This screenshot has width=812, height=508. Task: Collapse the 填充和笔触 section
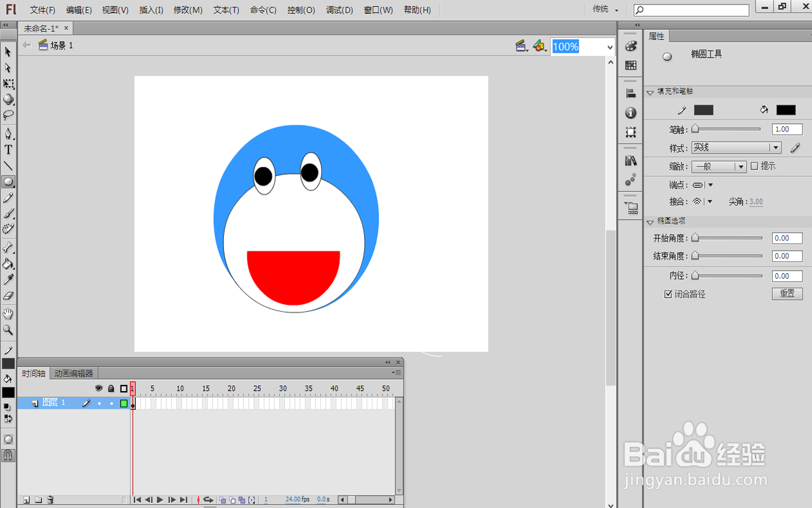coord(650,92)
